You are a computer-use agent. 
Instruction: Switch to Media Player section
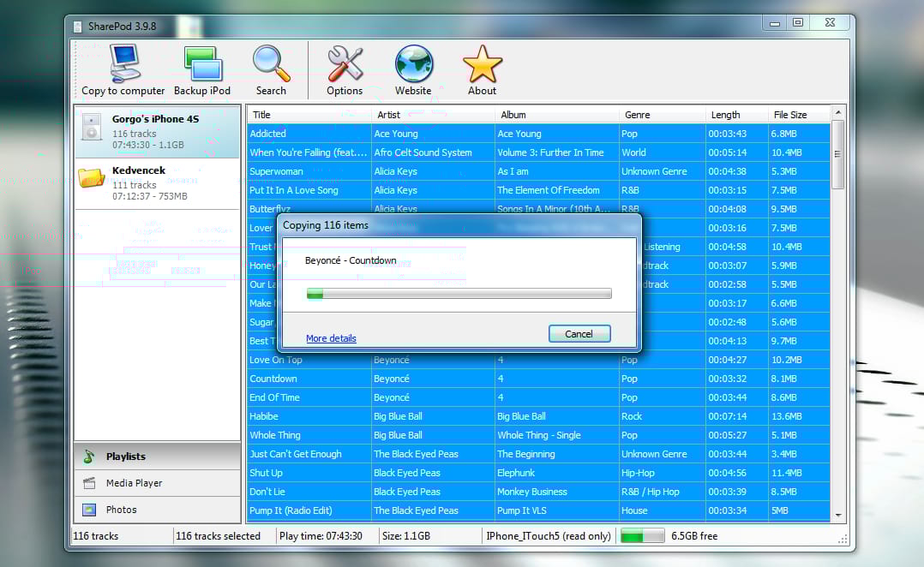click(x=158, y=483)
